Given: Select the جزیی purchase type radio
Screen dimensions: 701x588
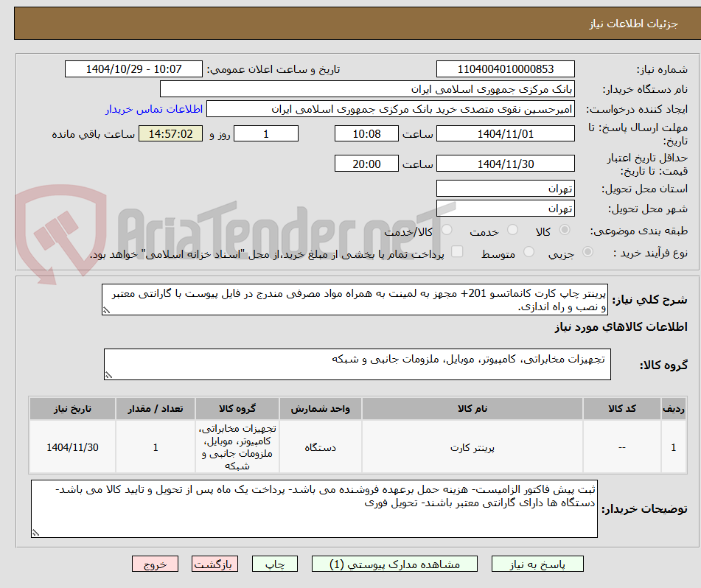Looking at the screenshot, I should pyautogui.click(x=588, y=252).
